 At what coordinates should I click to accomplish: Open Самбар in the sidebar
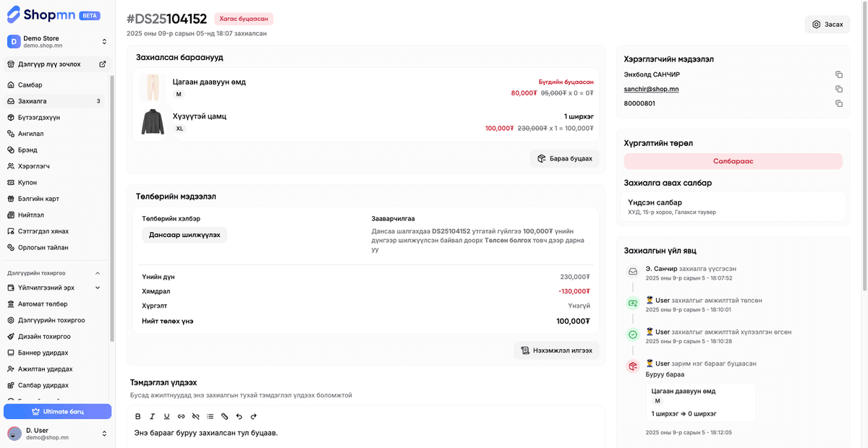click(56, 85)
